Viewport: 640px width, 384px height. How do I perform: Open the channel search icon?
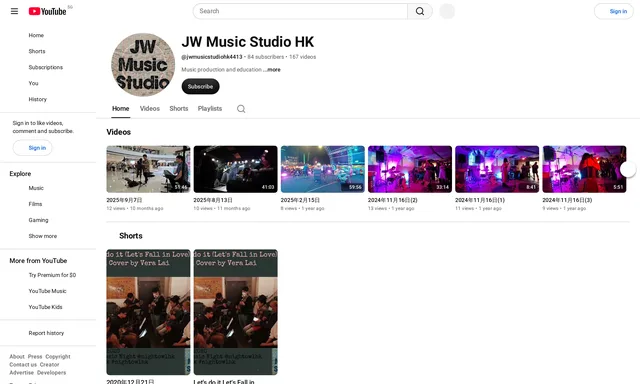coord(241,109)
